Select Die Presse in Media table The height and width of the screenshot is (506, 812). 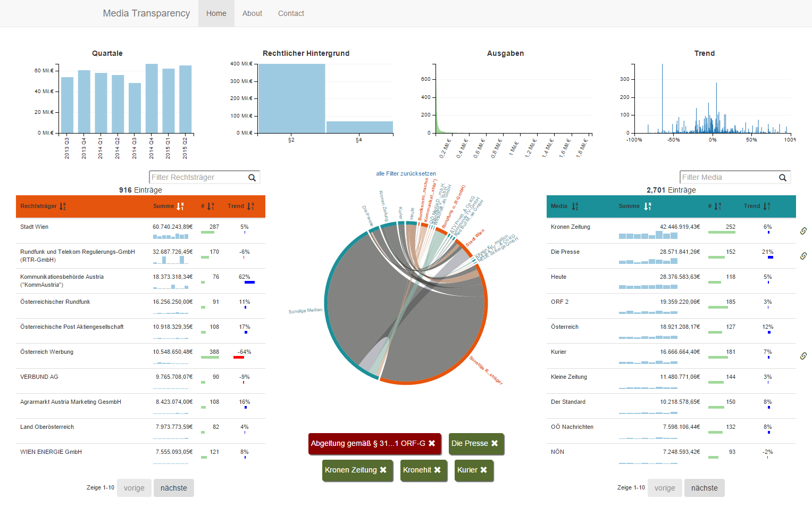(x=671, y=256)
